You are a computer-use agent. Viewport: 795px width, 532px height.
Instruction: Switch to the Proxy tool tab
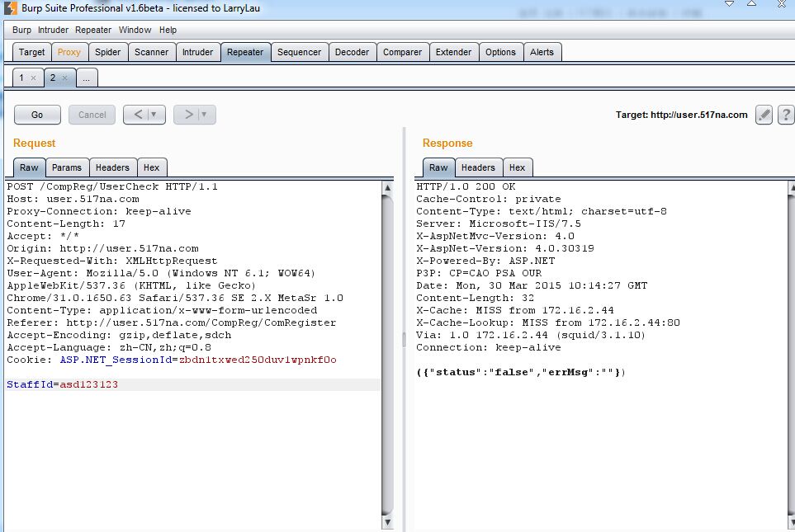pyautogui.click(x=69, y=52)
